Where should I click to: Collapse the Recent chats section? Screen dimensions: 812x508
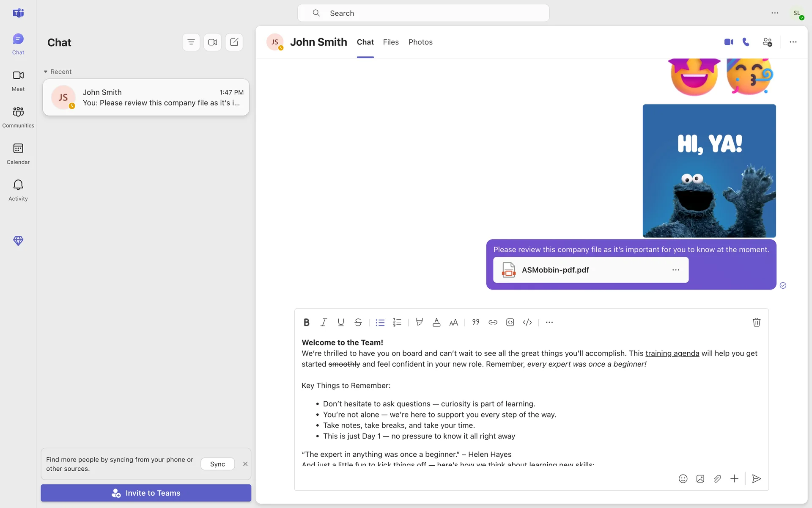(x=46, y=72)
